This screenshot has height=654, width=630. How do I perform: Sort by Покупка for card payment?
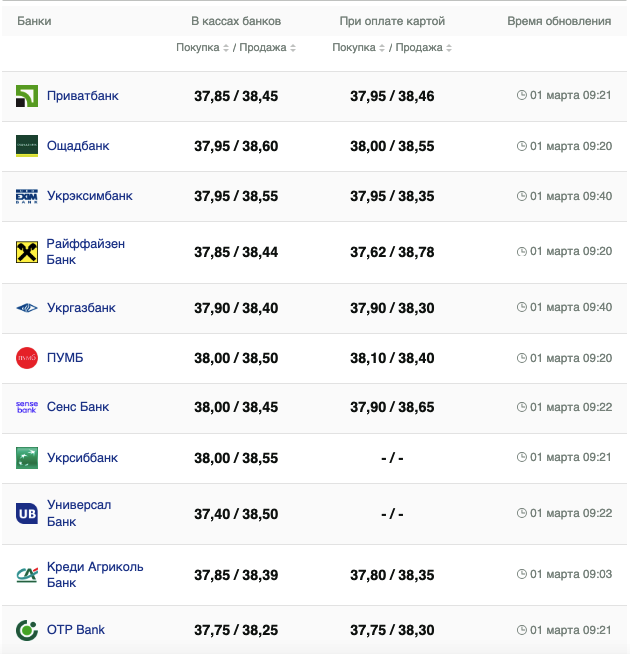[359, 48]
